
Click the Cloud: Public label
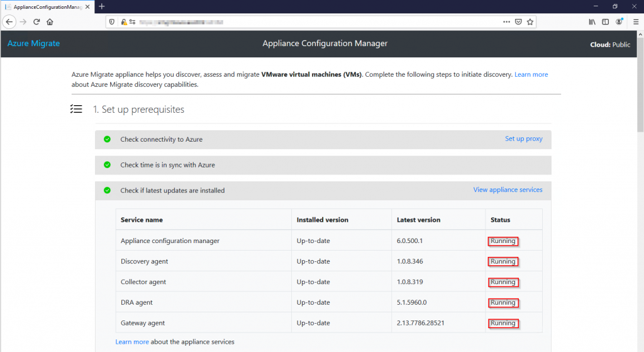[610, 45]
